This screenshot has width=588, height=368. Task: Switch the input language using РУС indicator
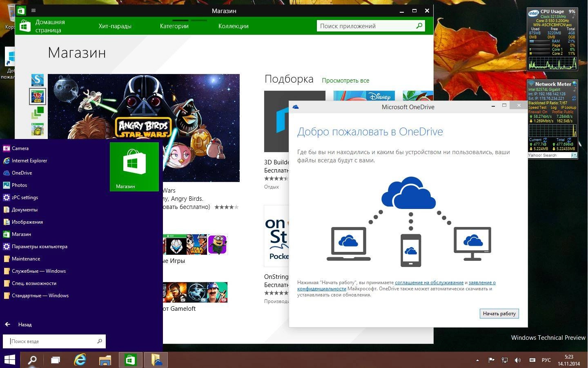point(546,360)
